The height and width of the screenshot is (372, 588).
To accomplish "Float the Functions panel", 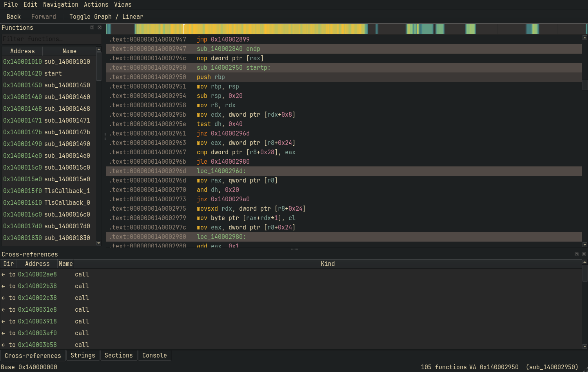I will [92, 27].
